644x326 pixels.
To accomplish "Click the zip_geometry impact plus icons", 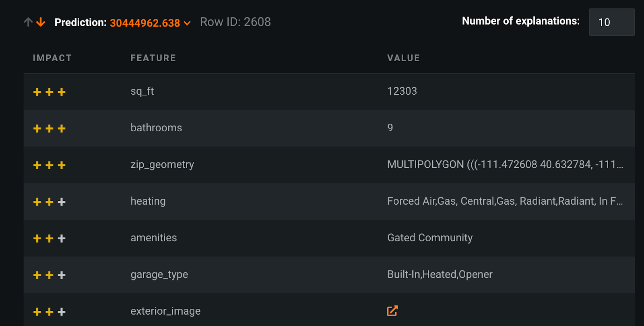I will pyautogui.click(x=49, y=165).
